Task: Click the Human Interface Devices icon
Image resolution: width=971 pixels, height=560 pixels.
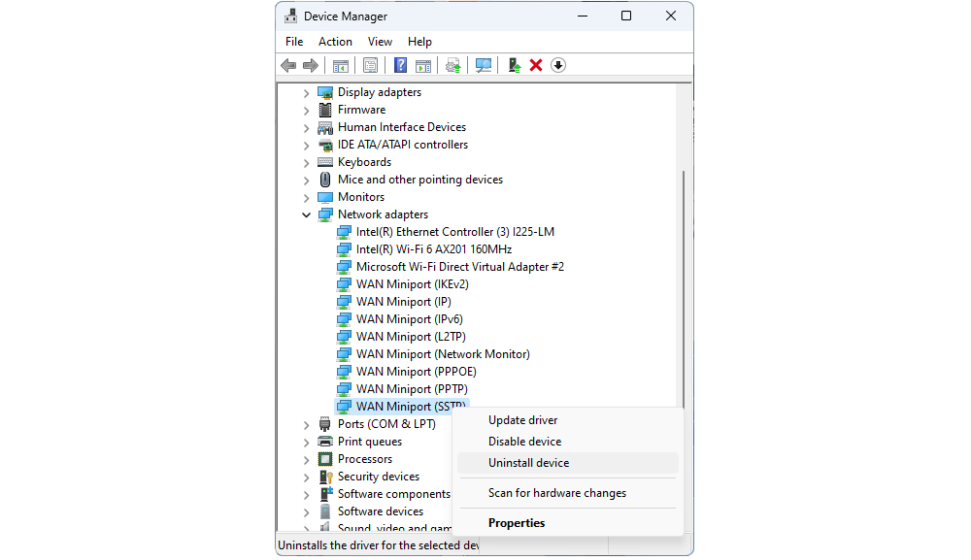Action: (325, 127)
